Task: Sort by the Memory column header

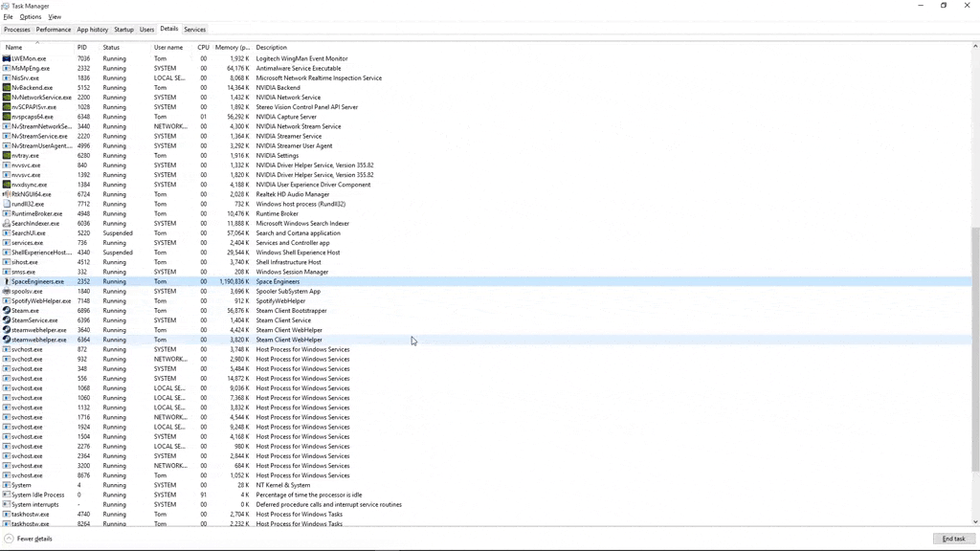Action: click(232, 47)
